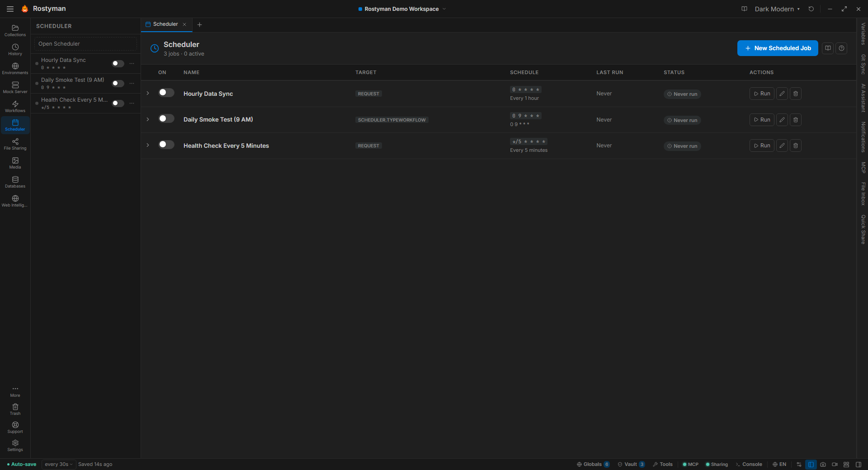Viewport: 868px width, 470px height.
Task: Show More sidebar options
Action: pyautogui.click(x=15, y=391)
